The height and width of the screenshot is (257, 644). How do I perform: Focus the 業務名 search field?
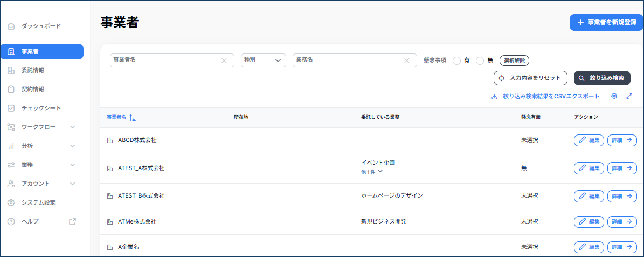pyautogui.click(x=355, y=60)
